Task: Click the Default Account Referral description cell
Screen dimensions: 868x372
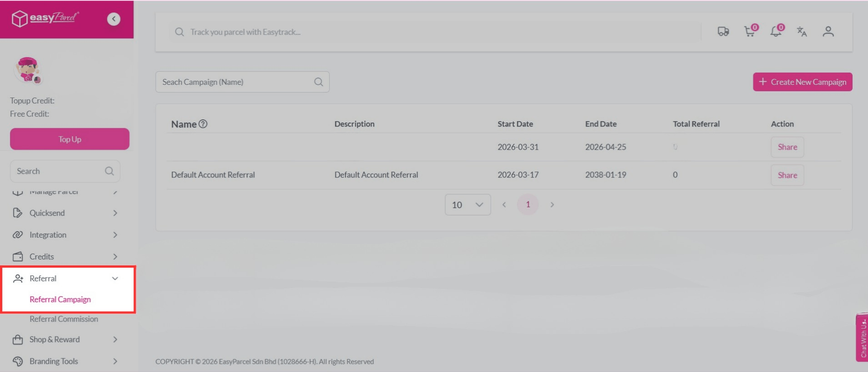Action: pyautogui.click(x=376, y=175)
